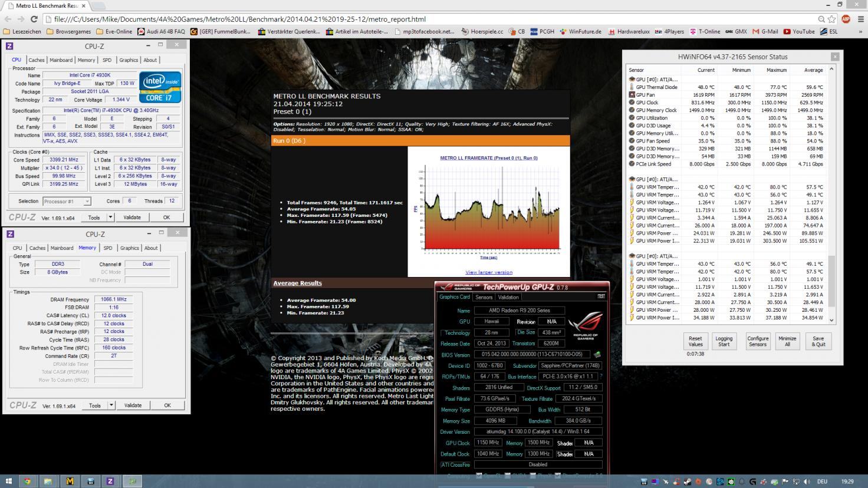Open the Hardwareluxx bookmark

(630, 31)
